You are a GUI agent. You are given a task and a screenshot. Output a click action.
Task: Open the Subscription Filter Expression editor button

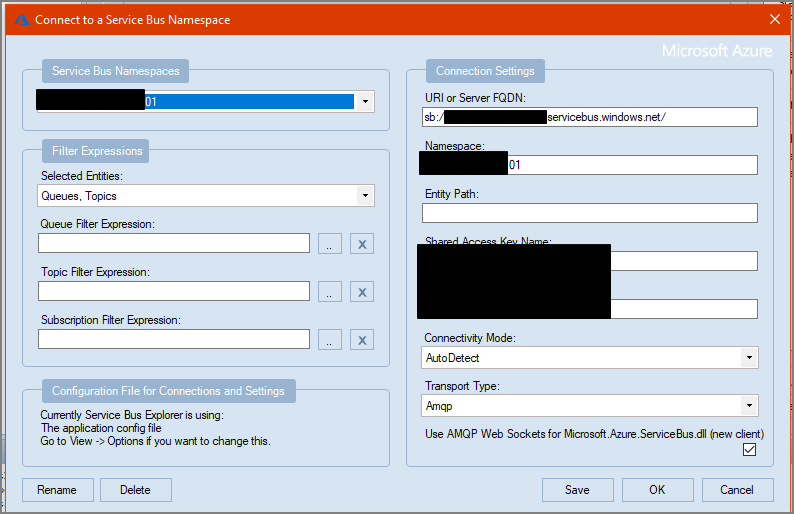pos(330,340)
